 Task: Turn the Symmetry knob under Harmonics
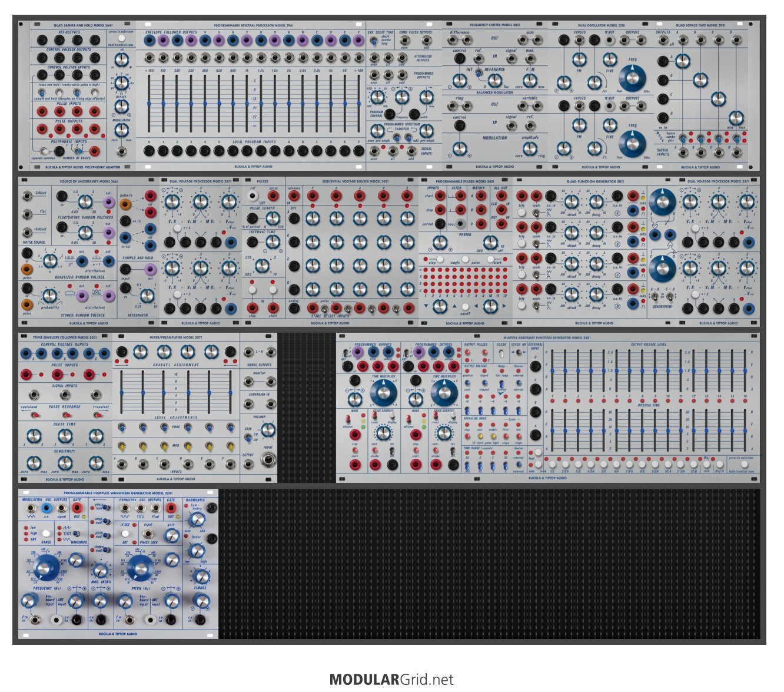coord(196,519)
